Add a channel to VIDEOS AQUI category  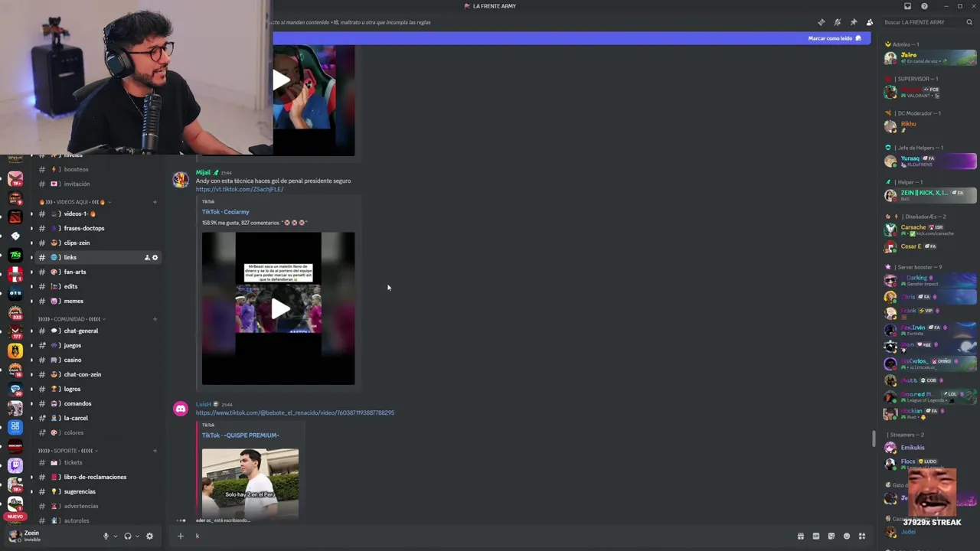(155, 202)
